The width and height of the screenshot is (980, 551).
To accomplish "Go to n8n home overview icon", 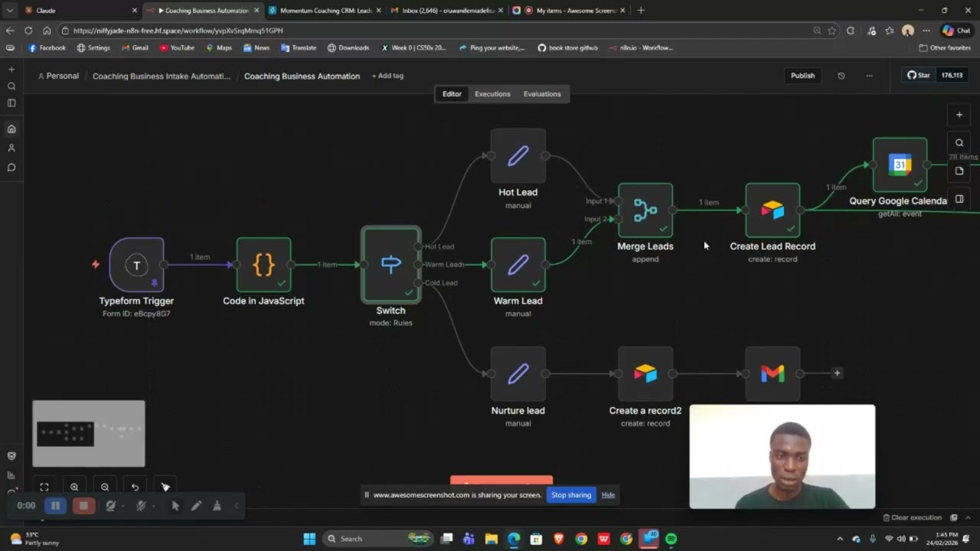I will (x=11, y=129).
